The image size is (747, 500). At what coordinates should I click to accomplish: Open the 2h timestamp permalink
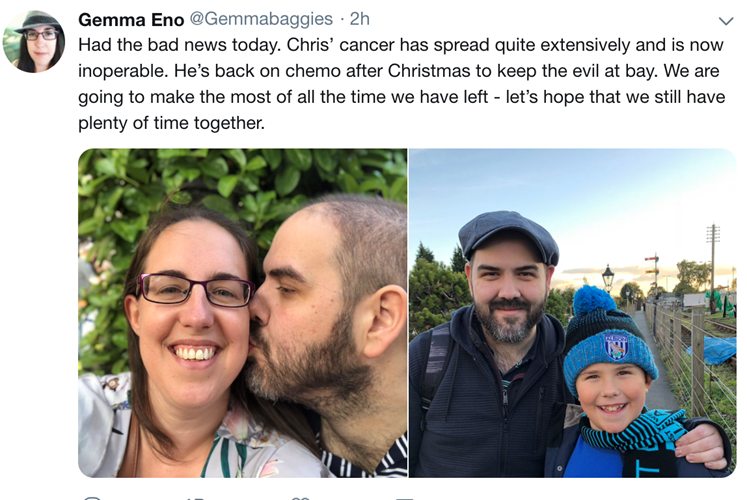360,19
